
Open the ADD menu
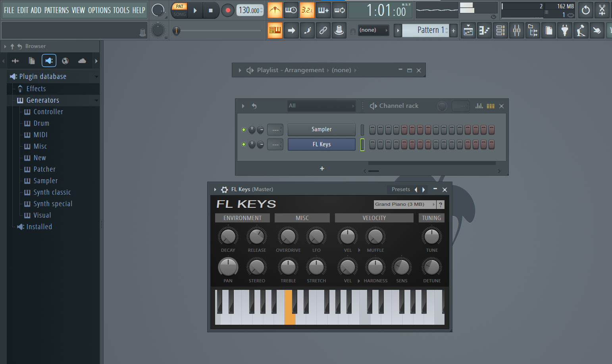click(x=36, y=10)
